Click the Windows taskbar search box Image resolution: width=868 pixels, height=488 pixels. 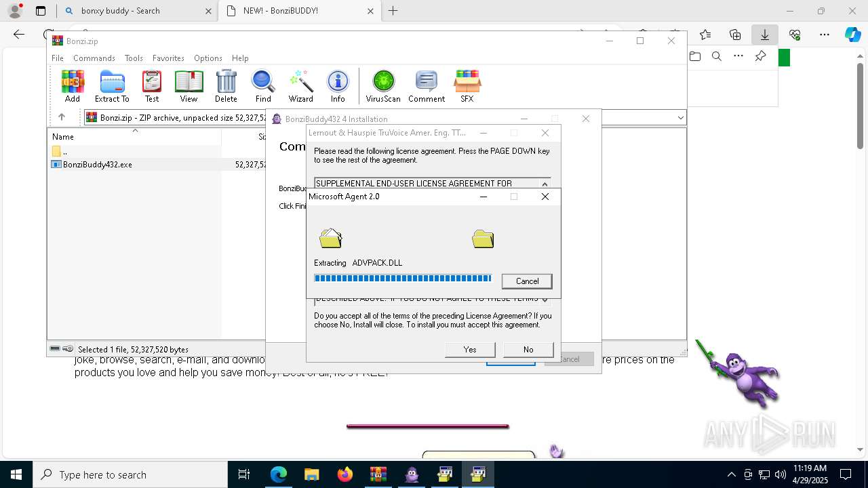[130, 474]
